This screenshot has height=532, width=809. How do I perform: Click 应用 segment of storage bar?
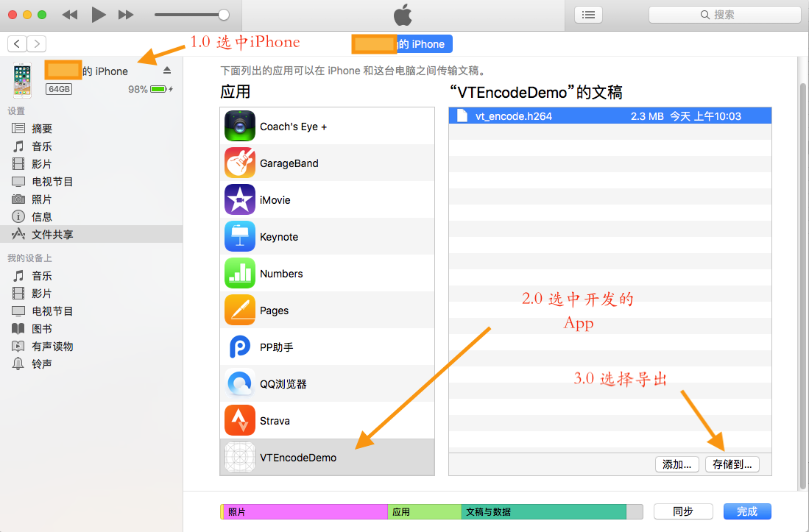coord(424,512)
